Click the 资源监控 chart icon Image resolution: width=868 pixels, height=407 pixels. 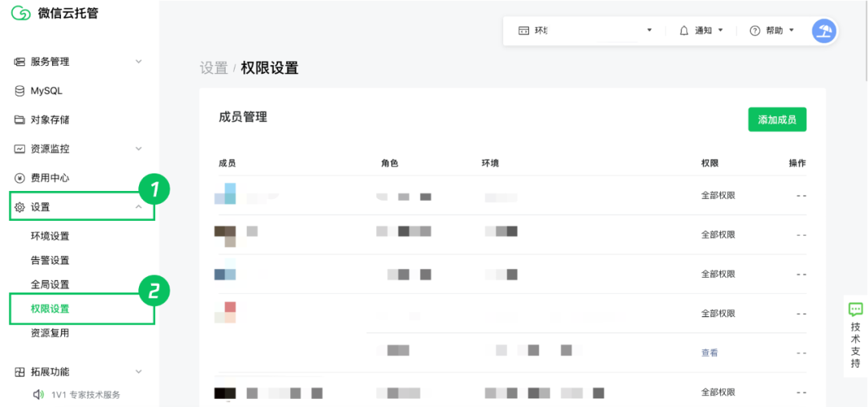click(x=19, y=149)
